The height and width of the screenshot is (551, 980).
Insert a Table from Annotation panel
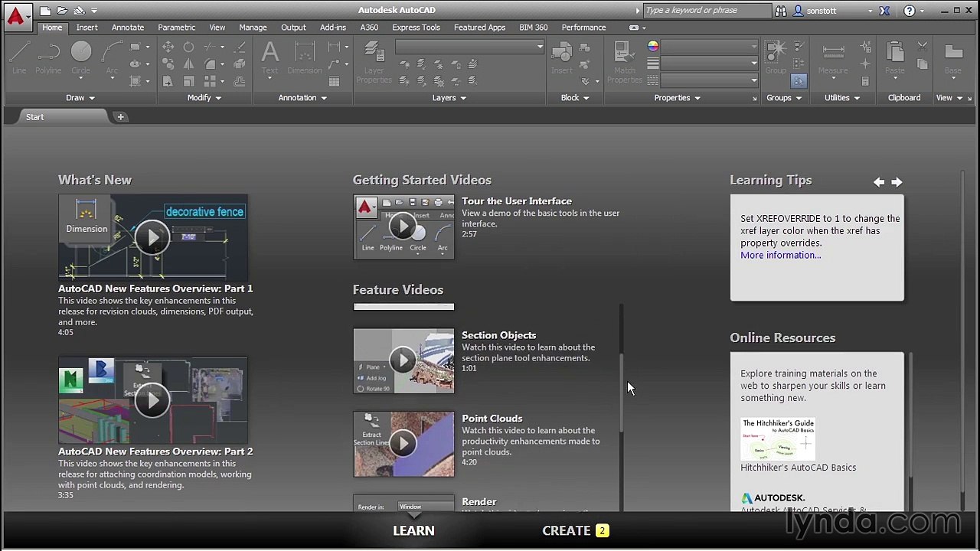point(334,81)
